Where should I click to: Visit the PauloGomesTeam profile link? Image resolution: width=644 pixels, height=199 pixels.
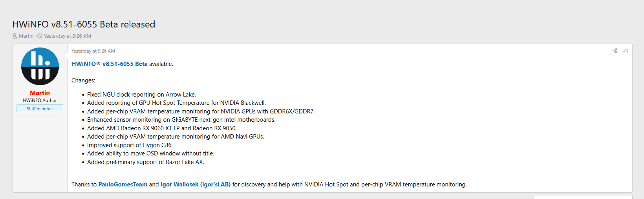pos(123,184)
